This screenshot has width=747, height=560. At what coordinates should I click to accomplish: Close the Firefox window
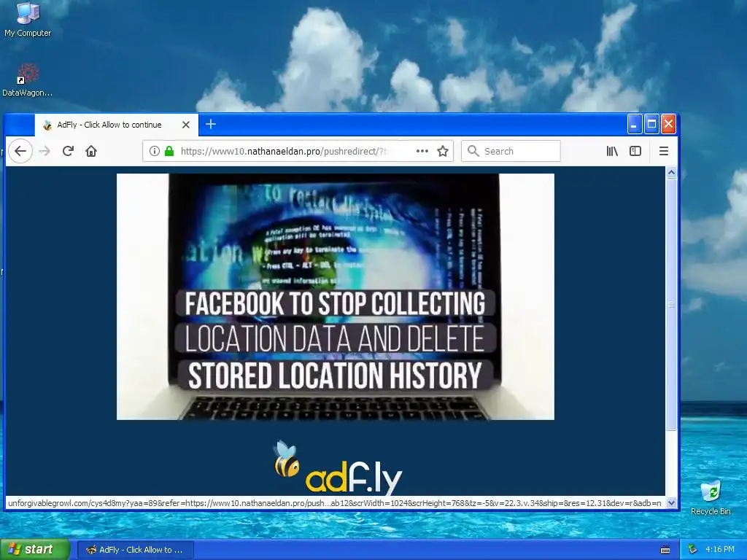pos(668,124)
